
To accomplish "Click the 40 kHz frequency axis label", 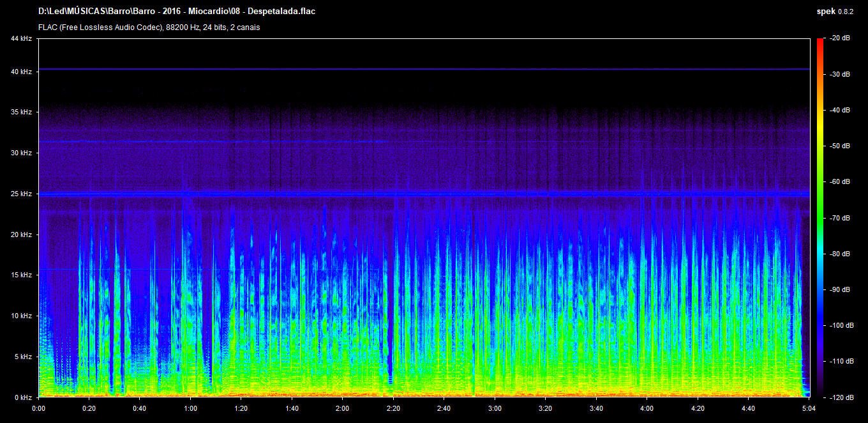I will tap(21, 72).
